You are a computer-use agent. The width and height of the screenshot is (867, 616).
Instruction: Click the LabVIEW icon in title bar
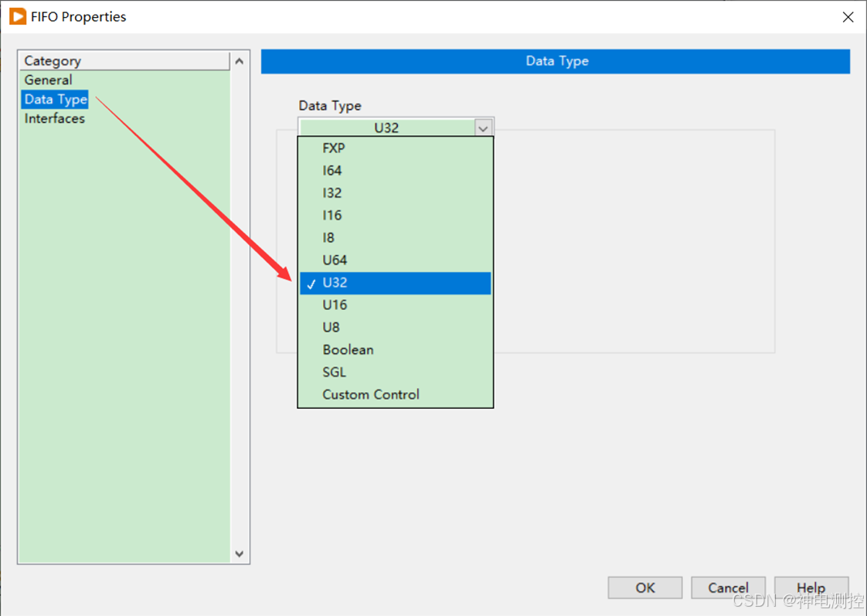coord(18,16)
